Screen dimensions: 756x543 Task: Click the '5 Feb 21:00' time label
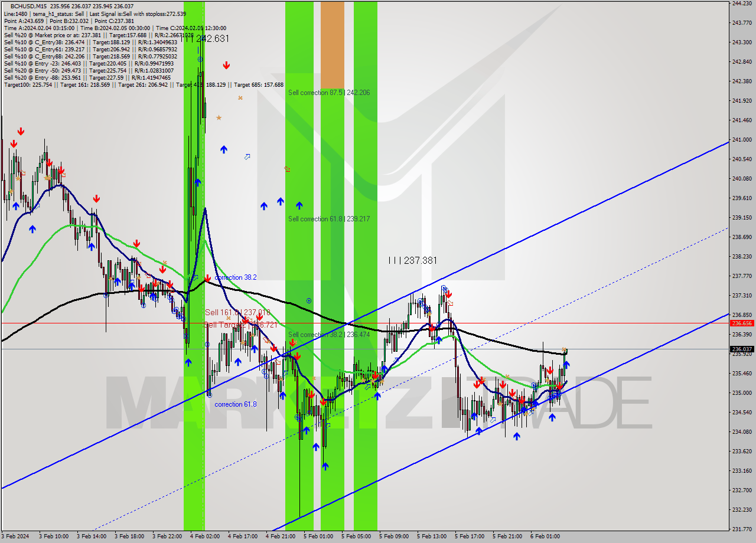point(507,537)
